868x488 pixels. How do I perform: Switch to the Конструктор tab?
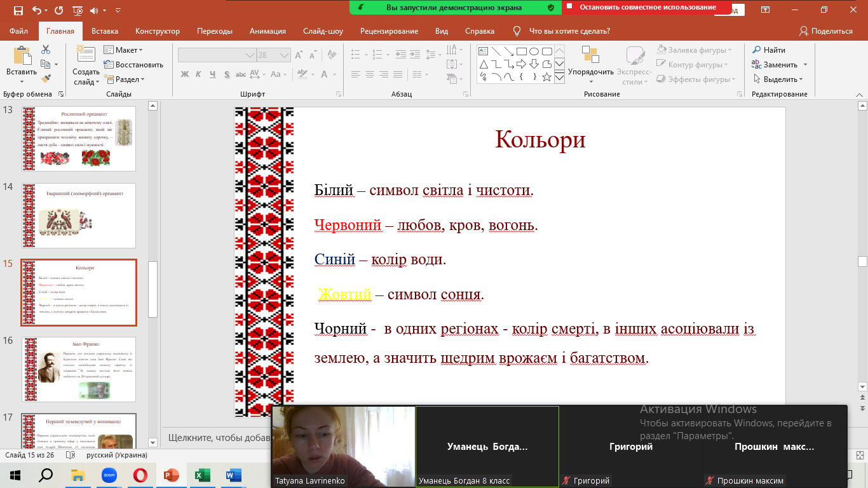[158, 31]
